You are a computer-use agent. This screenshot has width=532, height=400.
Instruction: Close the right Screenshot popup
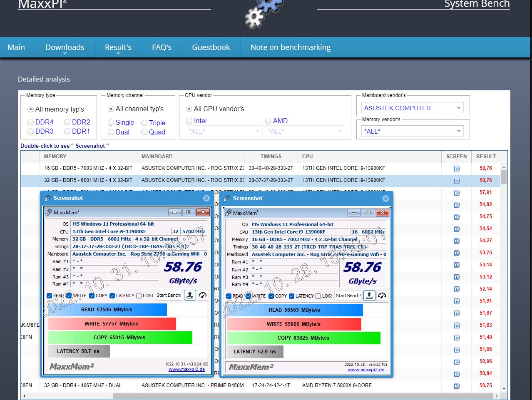[x=386, y=199]
